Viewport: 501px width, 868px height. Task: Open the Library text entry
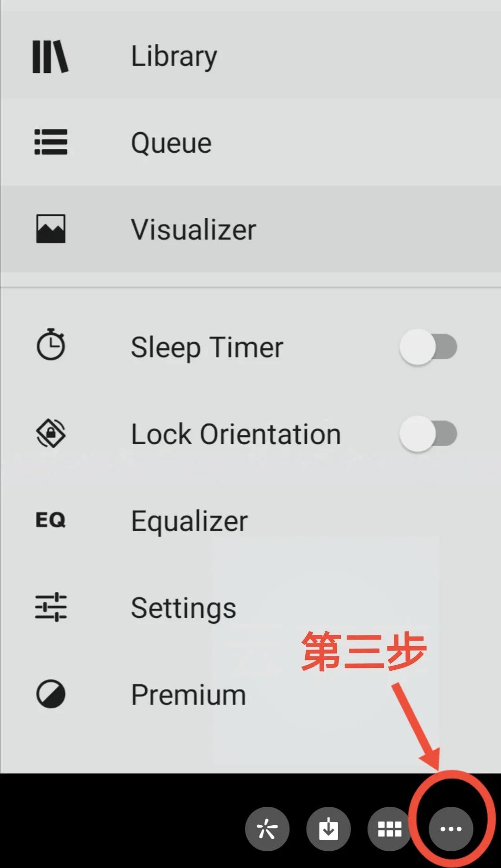point(174,57)
